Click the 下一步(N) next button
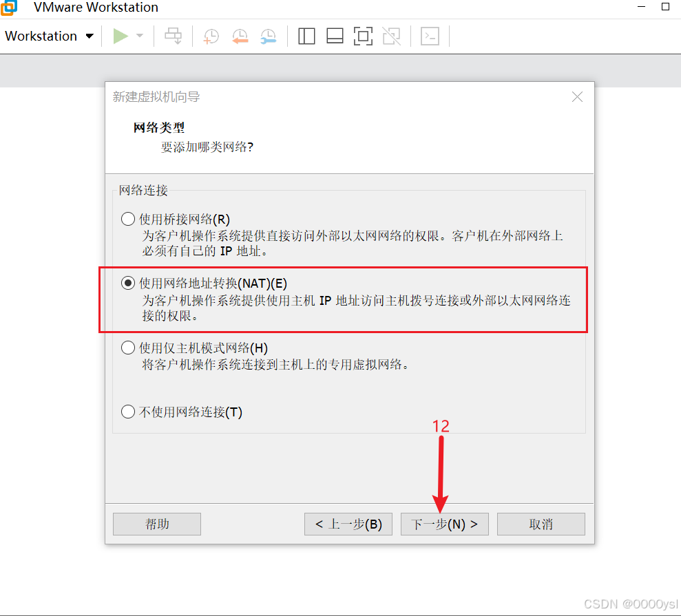Screen dimensions: 681x616 coord(445,524)
